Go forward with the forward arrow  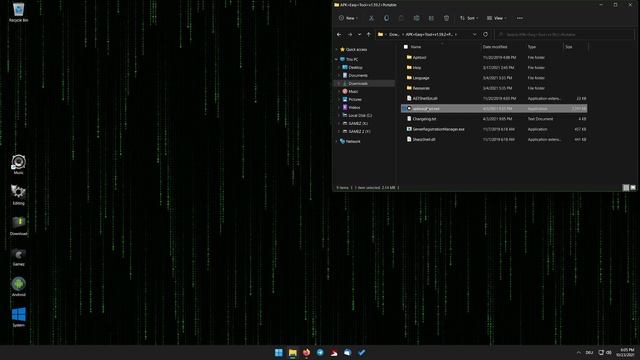pyautogui.click(x=350, y=35)
